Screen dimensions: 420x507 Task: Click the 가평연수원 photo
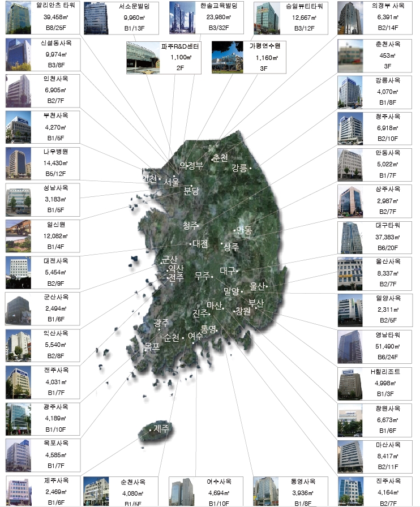click(x=228, y=57)
